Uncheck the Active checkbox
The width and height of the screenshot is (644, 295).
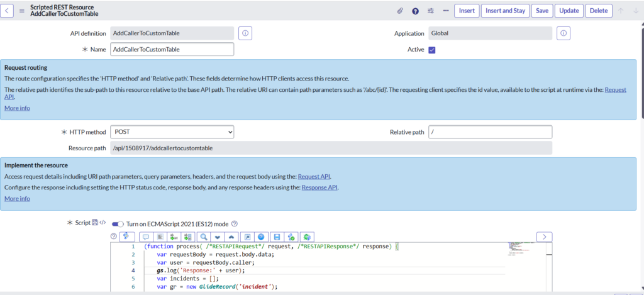point(432,50)
